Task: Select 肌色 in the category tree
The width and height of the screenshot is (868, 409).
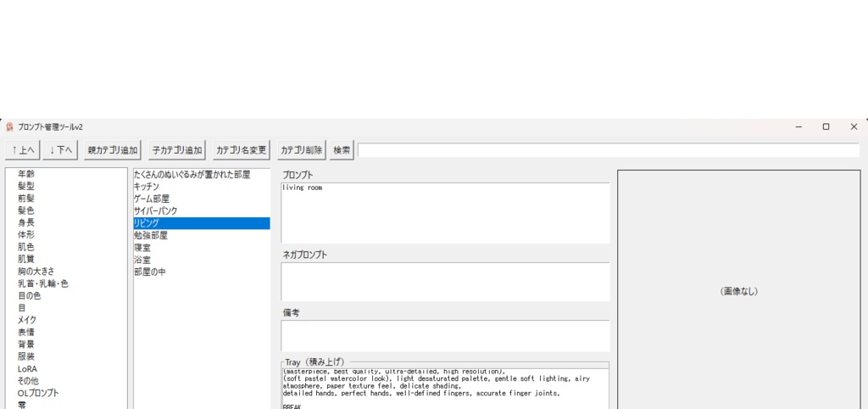Action: [x=26, y=247]
